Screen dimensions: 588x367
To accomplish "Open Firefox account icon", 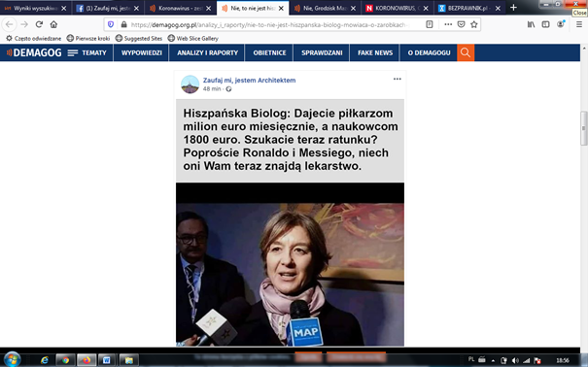I will [x=561, y=24].
